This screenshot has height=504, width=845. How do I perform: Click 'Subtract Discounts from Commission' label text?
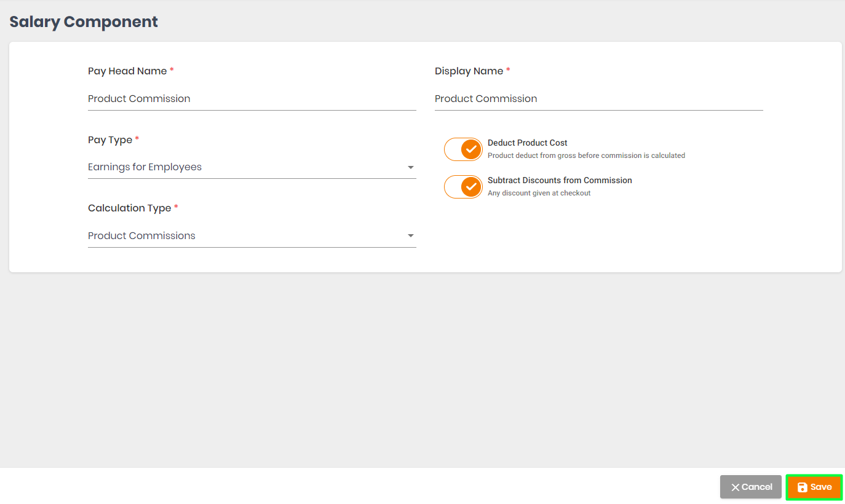[x=560, y=180]
